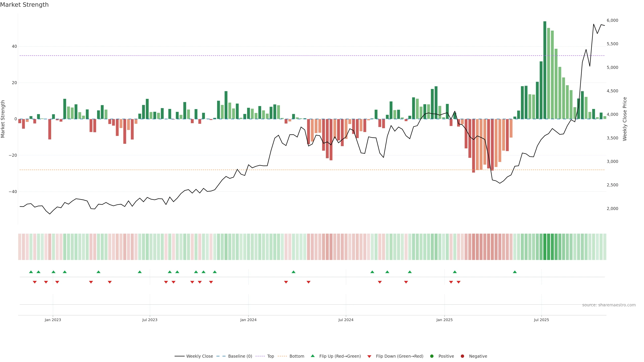Click the tallest dark green strength bar

545,70
